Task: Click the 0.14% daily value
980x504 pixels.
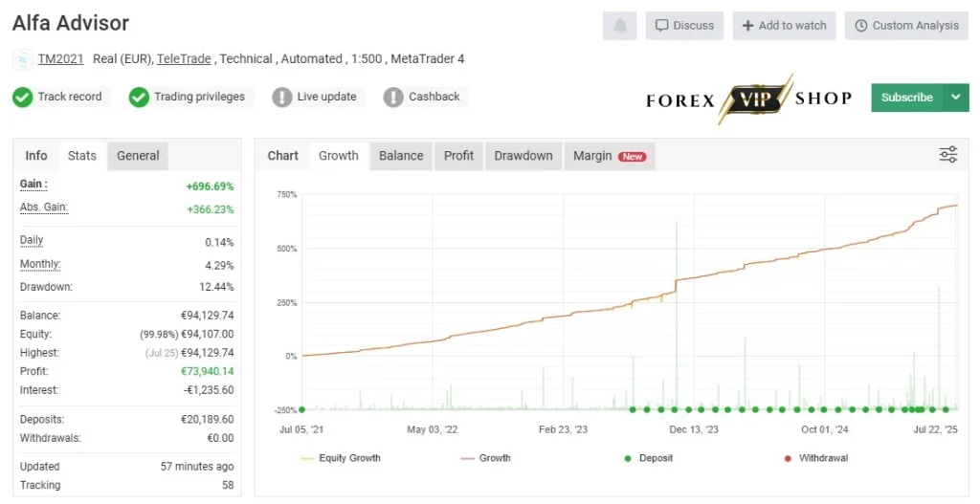Action: 219,242
